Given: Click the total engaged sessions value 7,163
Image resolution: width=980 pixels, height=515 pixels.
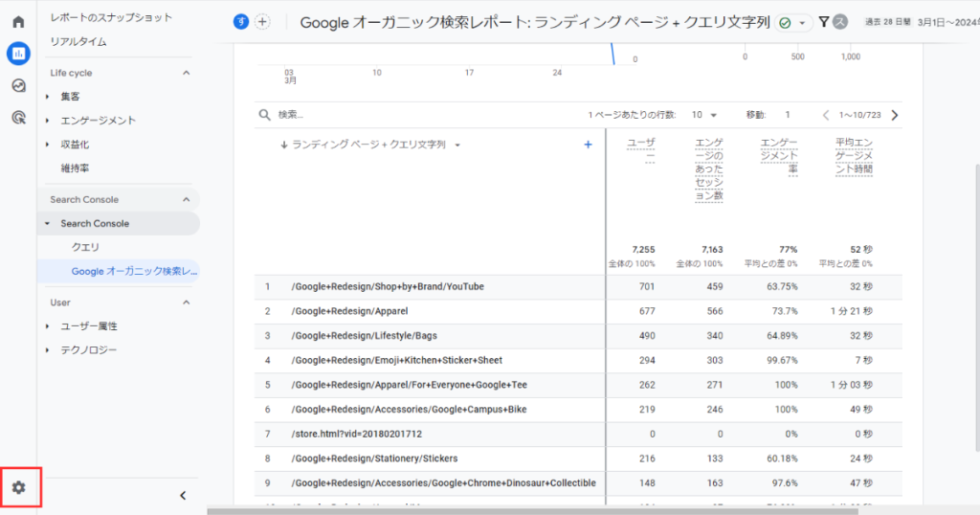Looking at the screenshot, I should [711, 250].
